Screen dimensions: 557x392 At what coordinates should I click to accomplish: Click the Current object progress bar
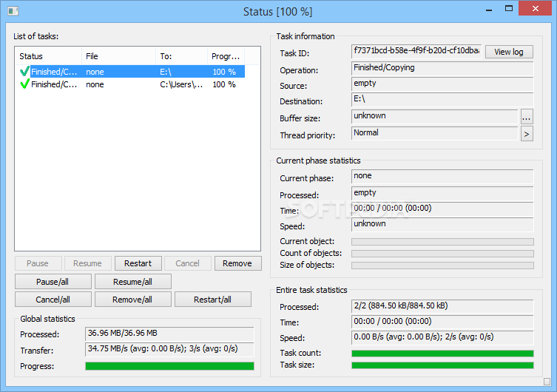tap(442, 242)
